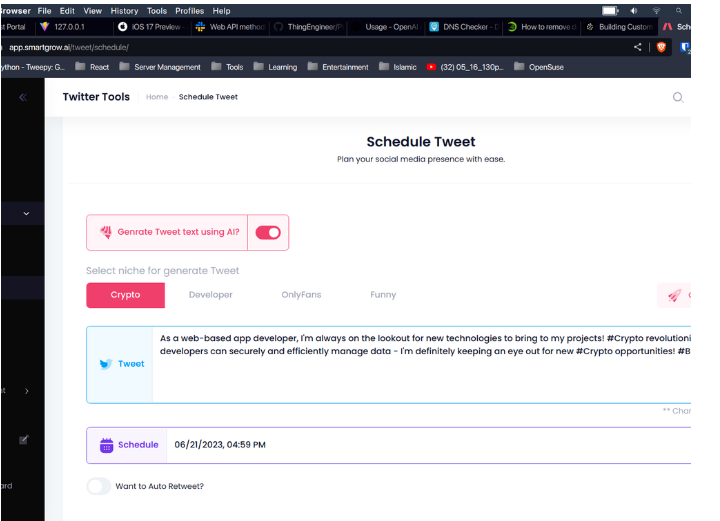Screen dimensions: 720x521
Task: Open the React bookmarks folder
Action: pyautogui.click(x=92, y=67)
